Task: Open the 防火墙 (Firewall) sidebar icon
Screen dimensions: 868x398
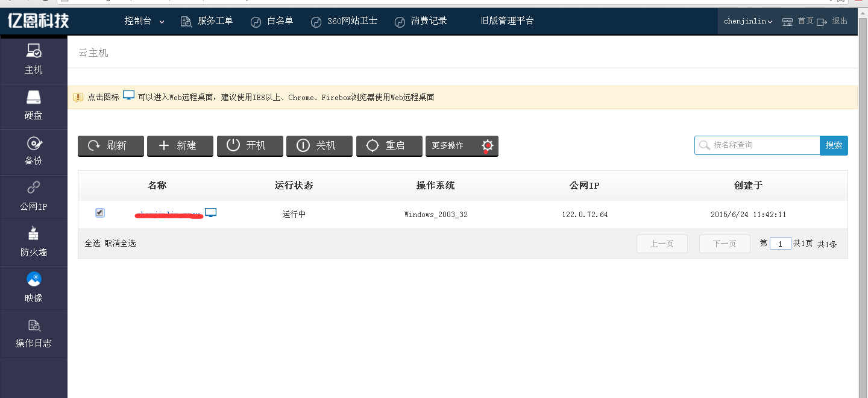Action: 34,235
